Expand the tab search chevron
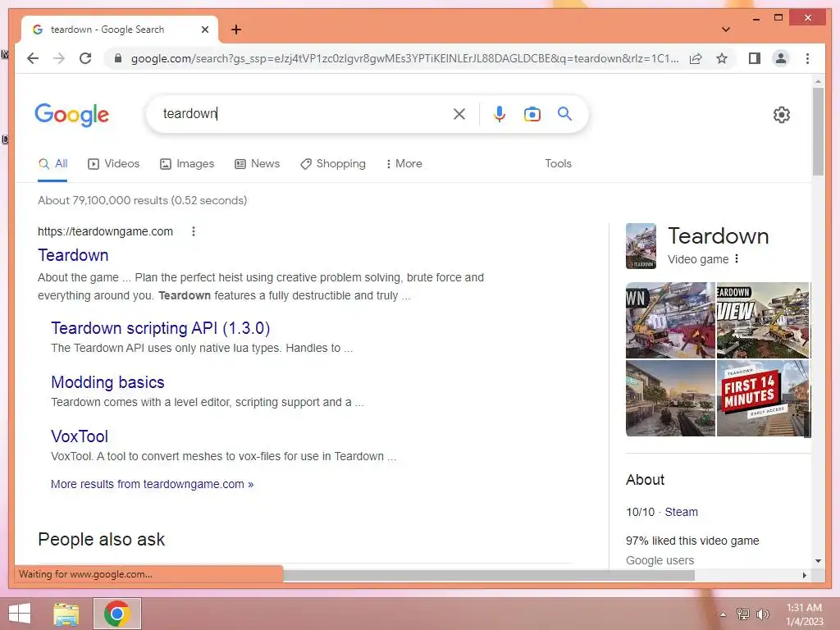 point(725,30)
